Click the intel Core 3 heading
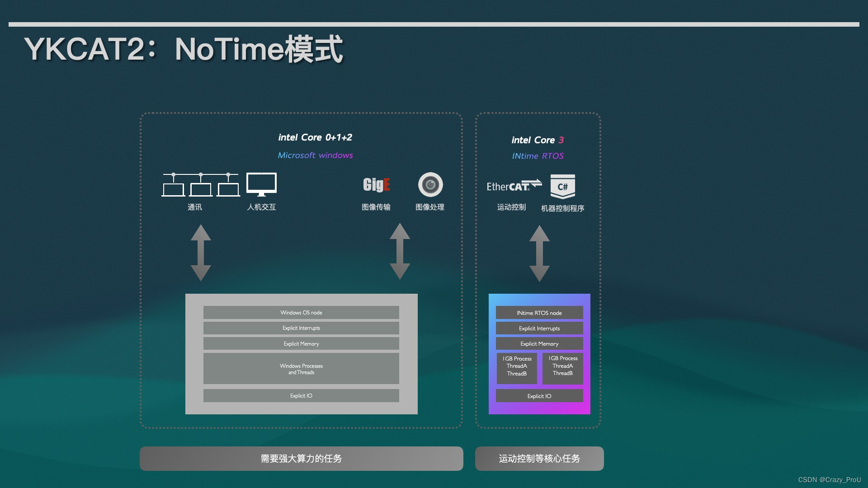The image size is (868, 488). (x=538, y=140)
